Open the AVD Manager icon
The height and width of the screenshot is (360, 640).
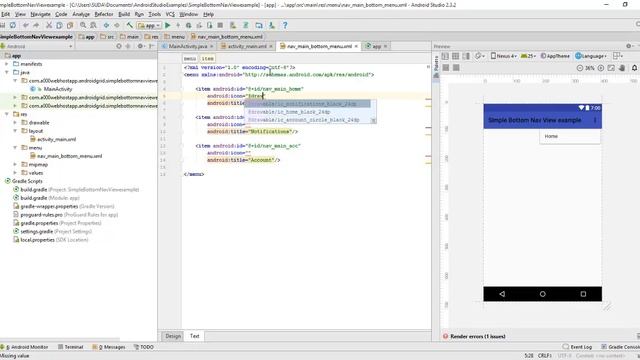233,25
